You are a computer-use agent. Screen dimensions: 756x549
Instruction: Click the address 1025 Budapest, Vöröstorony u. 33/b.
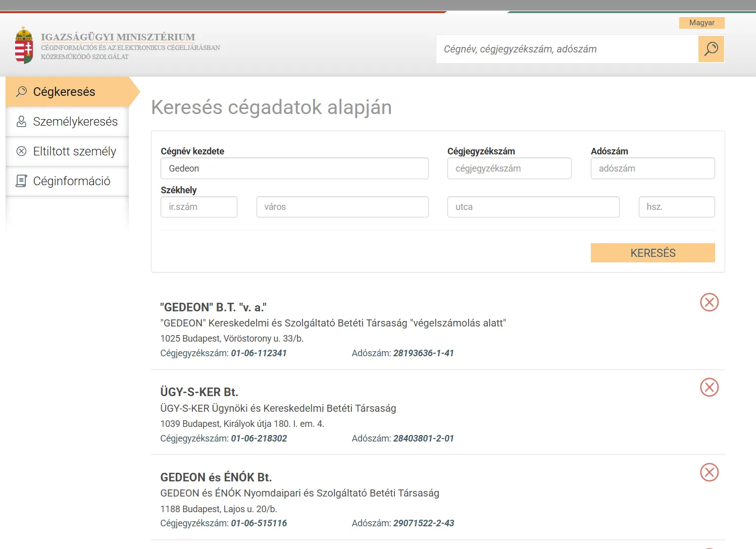[x=232, y=339]
